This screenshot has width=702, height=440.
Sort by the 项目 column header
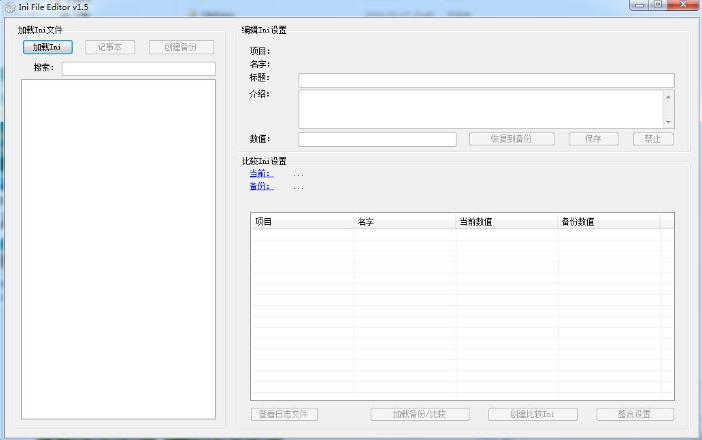(302, 222)
